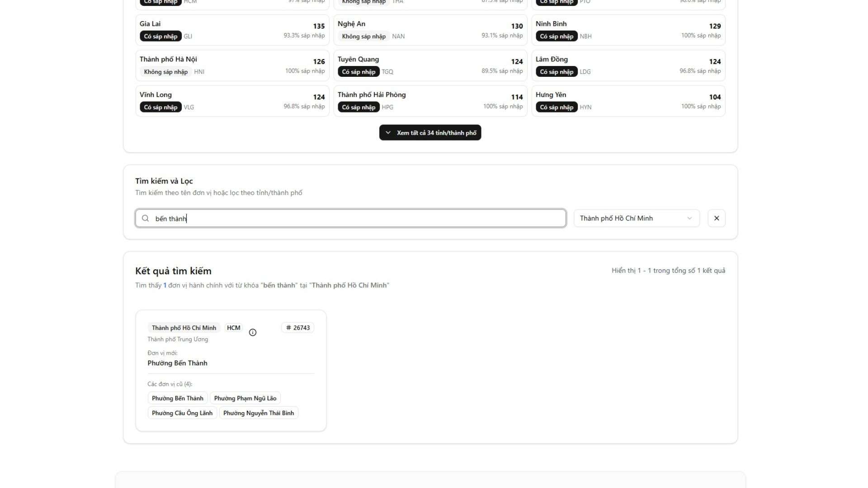Open the Ninh Bình province card
Screen dimensions: 868x488
(628, 30)
